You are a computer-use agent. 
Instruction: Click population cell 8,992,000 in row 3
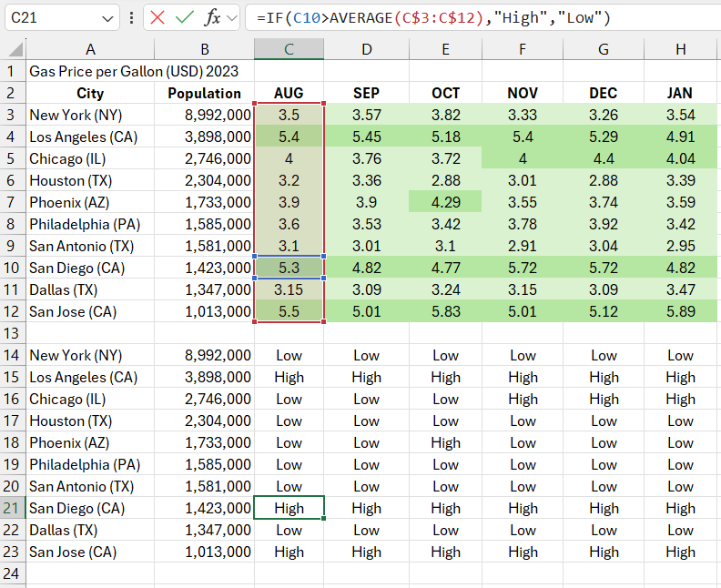point(205,115)
